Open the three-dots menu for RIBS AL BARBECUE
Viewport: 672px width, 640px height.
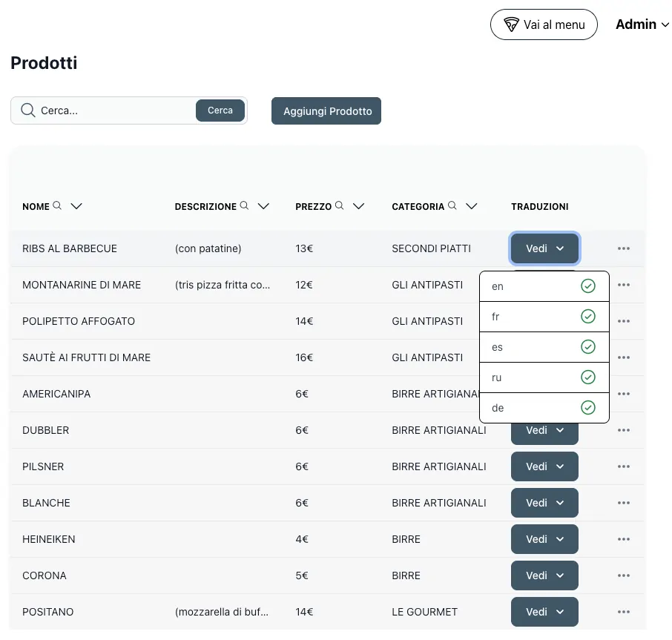[x=624, y=248]
